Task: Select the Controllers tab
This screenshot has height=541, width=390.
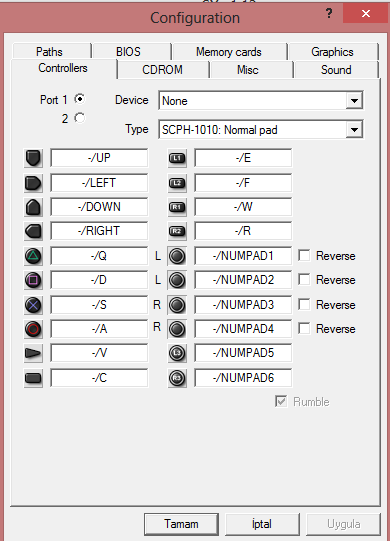Action: (64, 68)
